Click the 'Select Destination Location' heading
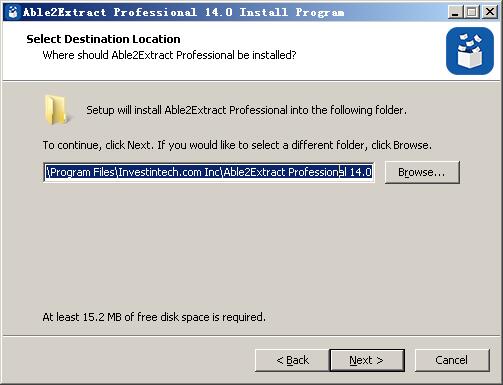The width and height of the screenshot is (503, 385). point(103,39)
